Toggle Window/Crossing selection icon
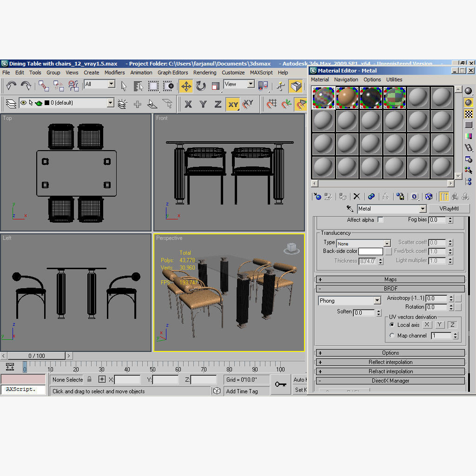The height and width of the screenshot is (476, 476). 168,86
